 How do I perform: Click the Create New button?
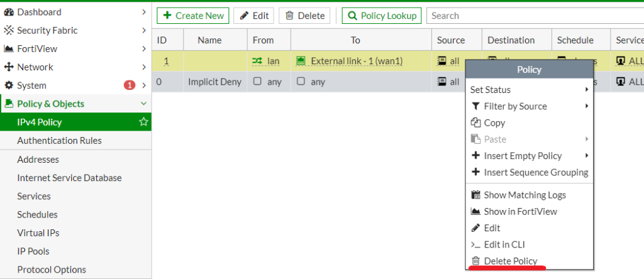point(193,16)
